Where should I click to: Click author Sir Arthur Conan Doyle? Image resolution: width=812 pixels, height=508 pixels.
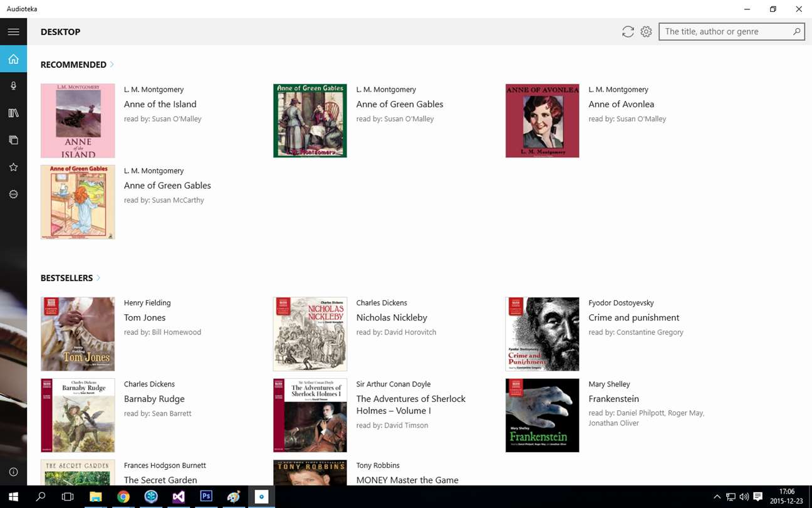(x=393, y=384)
